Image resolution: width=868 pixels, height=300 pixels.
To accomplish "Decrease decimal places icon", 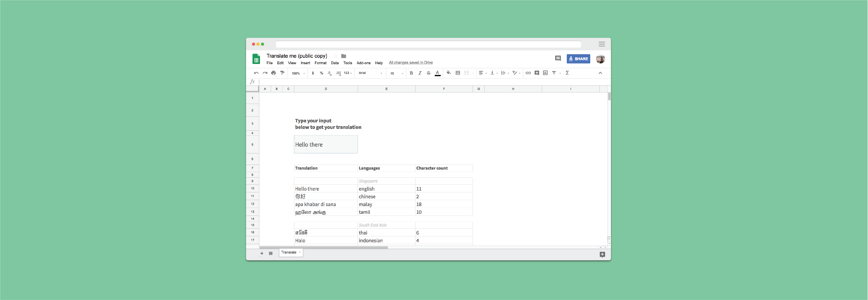I will pyautogui.click(x=329, y=73).
